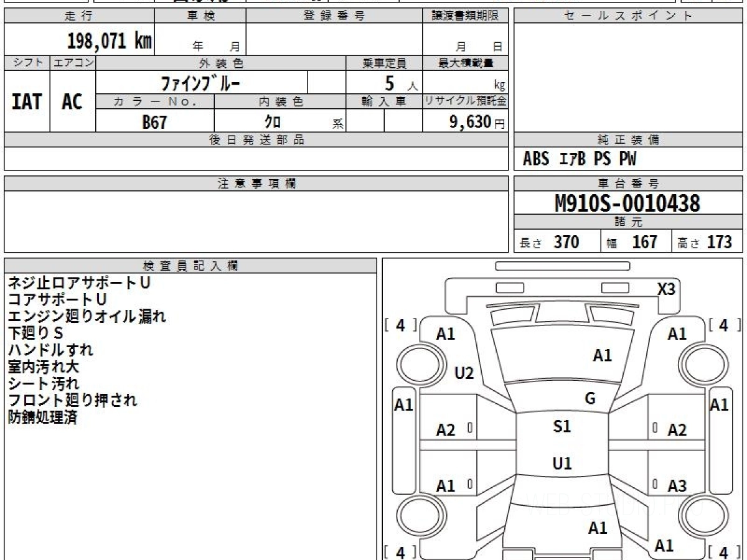Select the width value 167
Screen dimensions: 747x560
point(644,242)
